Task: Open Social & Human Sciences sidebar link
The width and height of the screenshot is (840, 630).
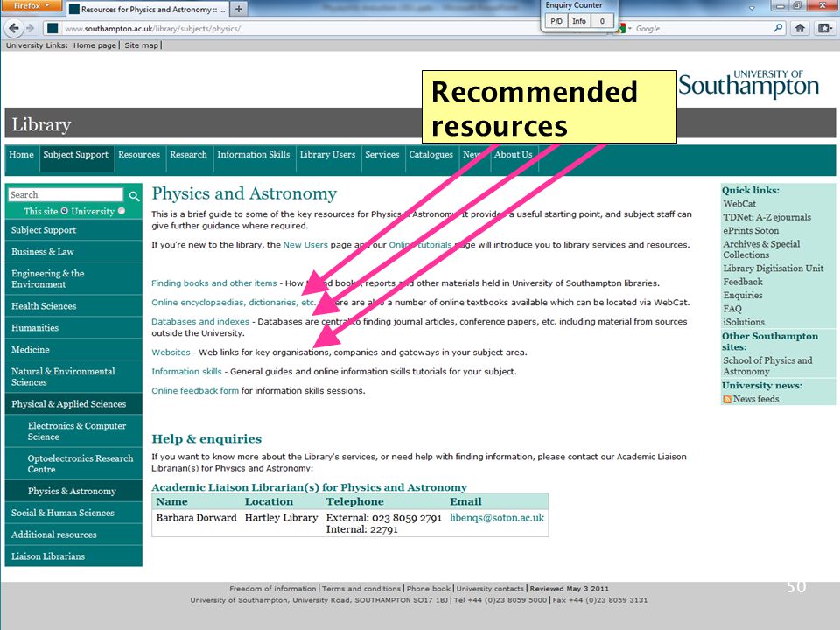Action: click(x=73, y=513)
